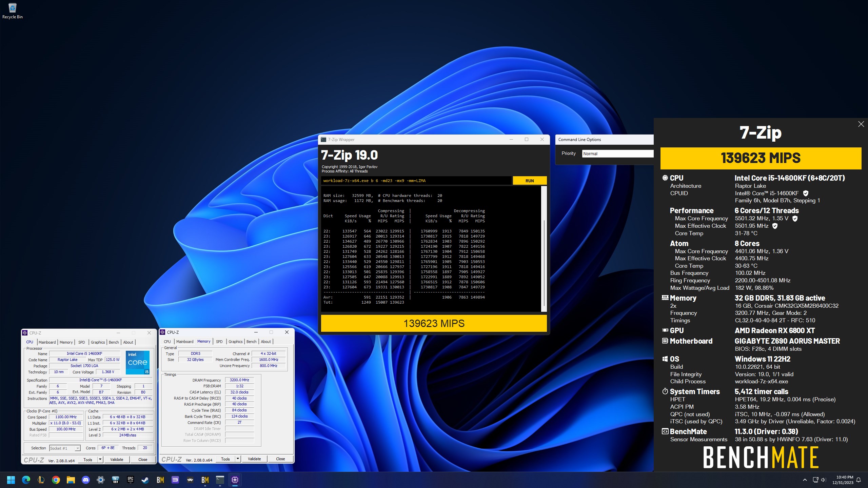Open Discord from the taskbar

(86, 480)
